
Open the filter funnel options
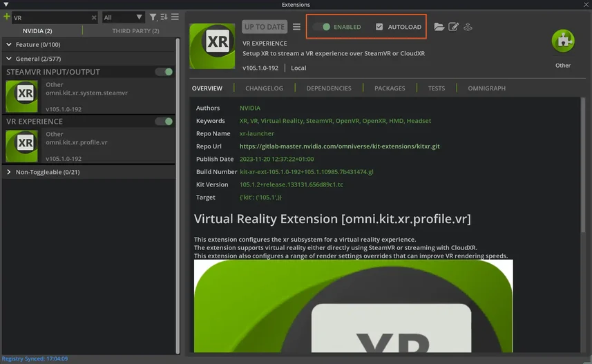153,17
